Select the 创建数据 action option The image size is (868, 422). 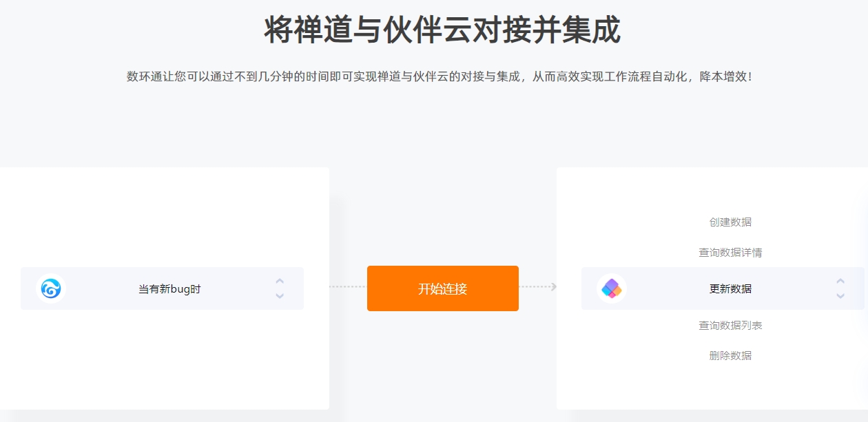[x=730, y=222]
